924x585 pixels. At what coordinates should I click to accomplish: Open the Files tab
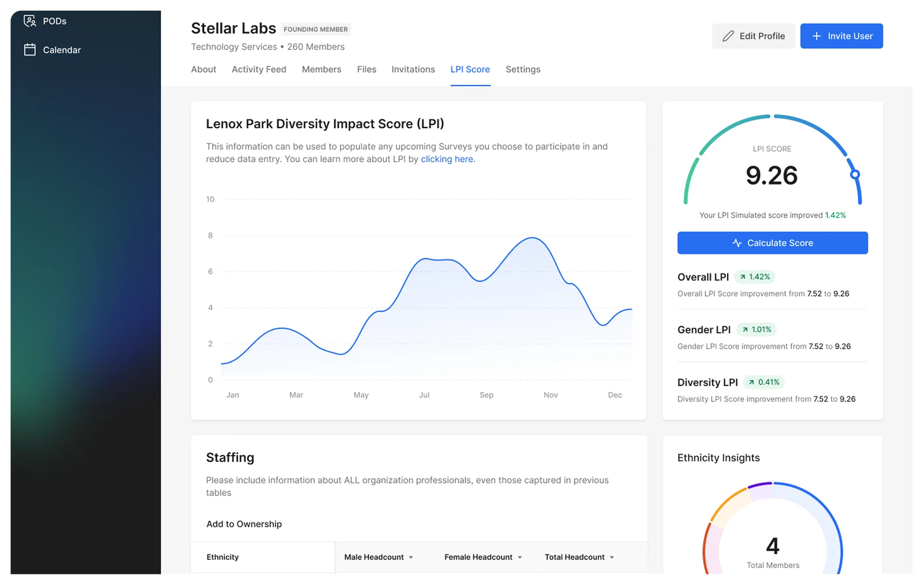pyautogui.click(x=366, y=69)
